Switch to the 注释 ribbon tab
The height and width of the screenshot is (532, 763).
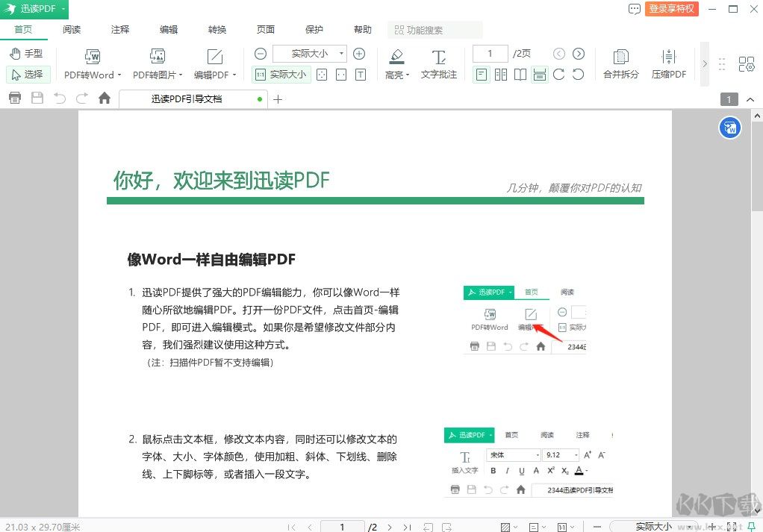pos(119,29)
